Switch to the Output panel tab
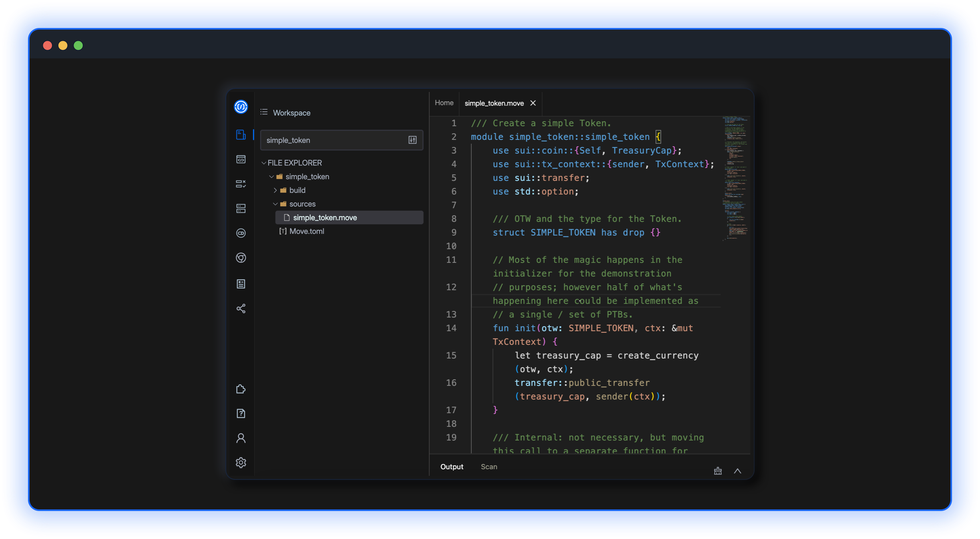 452,467
